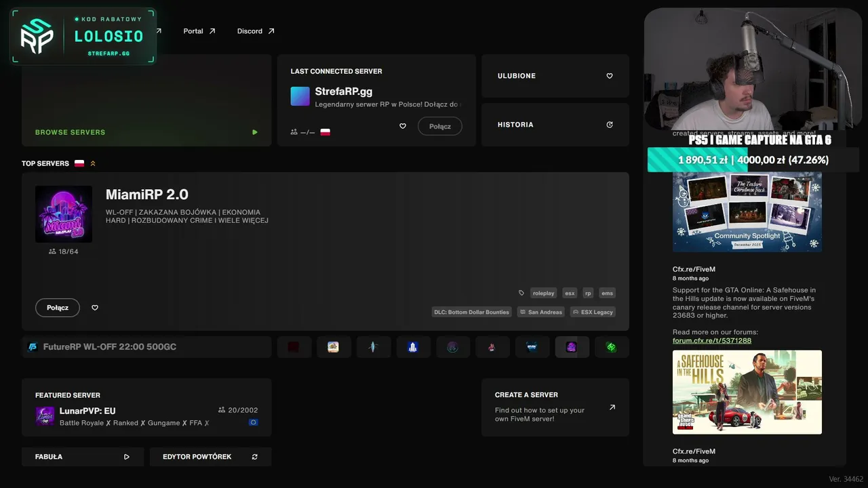Click the MiamiRP 2.0 server title
868x488 pixels.
pyautogui.click(x=147, y=195)
